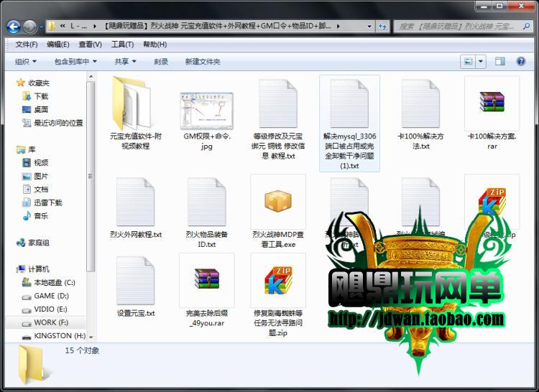
Task: Open the 文件(F) menu
Action: [27, 44]
